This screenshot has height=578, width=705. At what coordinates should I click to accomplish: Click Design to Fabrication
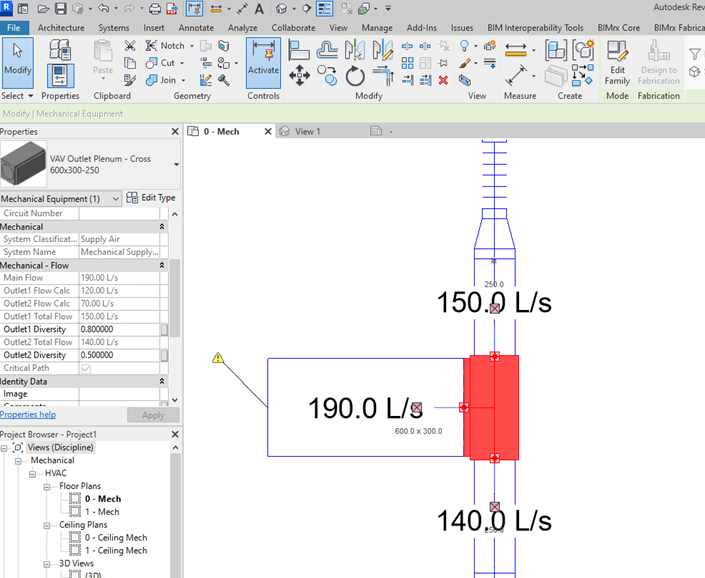[x=659, y=62]
